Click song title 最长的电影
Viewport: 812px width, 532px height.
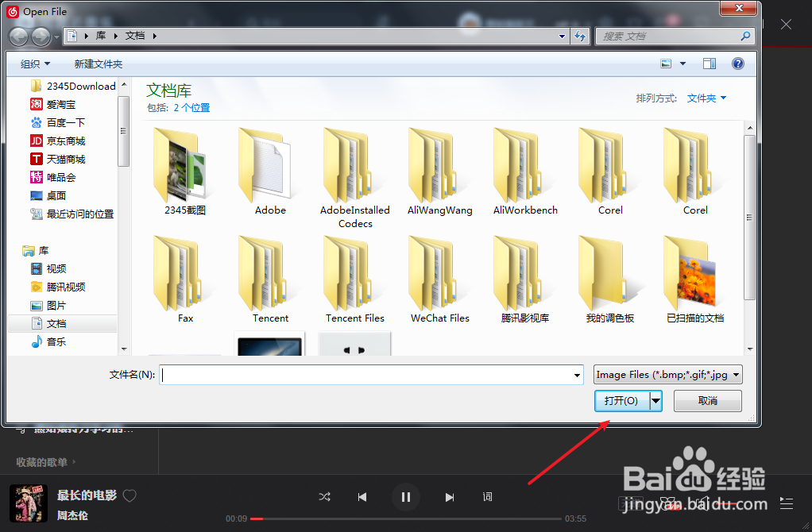pyautogui.click(x=87, y=495)
